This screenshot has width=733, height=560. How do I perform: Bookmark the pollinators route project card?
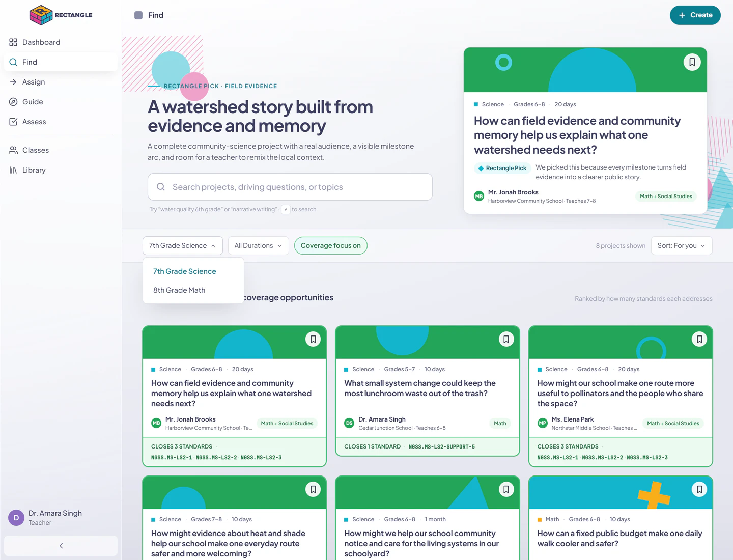pyautogui.click(x=699, y=339)
